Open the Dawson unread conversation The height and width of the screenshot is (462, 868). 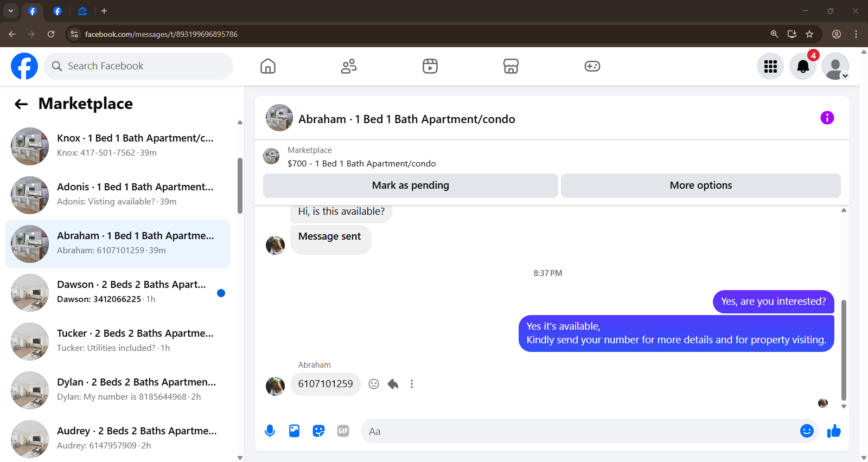[x=118, y=293]
